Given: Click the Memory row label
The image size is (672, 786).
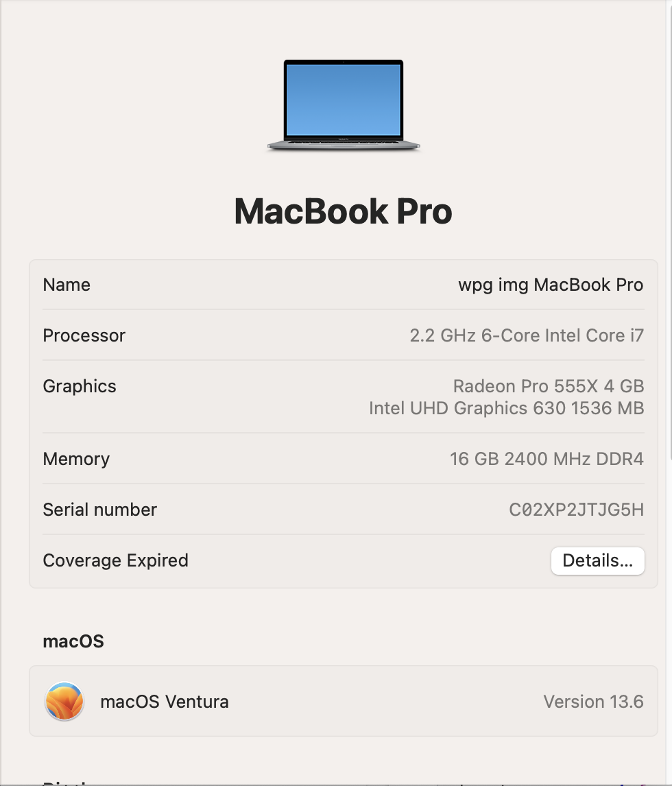Looking at the screenshot, I should pos(76,459).
